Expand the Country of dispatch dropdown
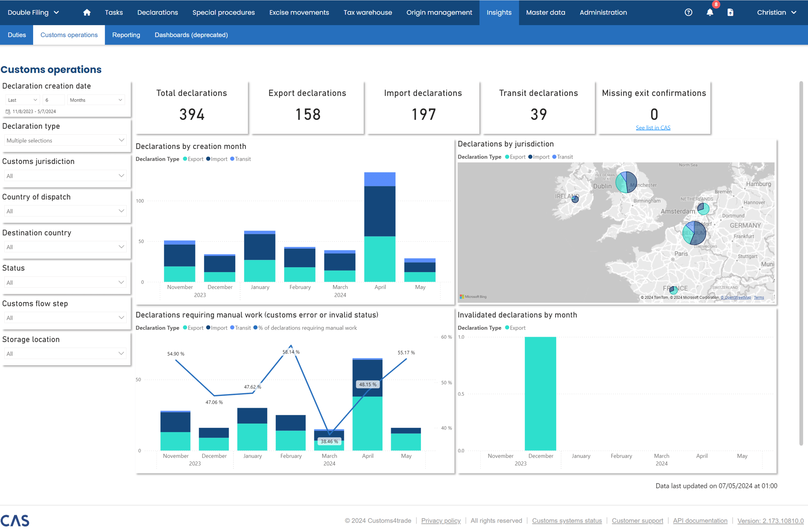 point(65,211)
